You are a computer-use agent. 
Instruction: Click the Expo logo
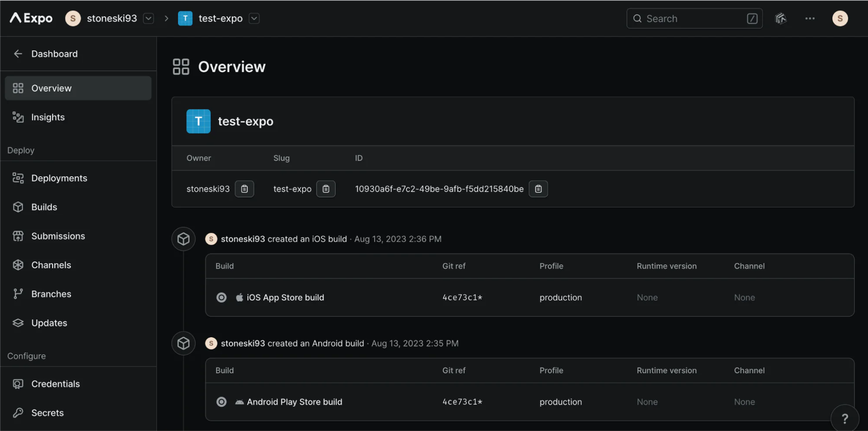click(31, 18)
